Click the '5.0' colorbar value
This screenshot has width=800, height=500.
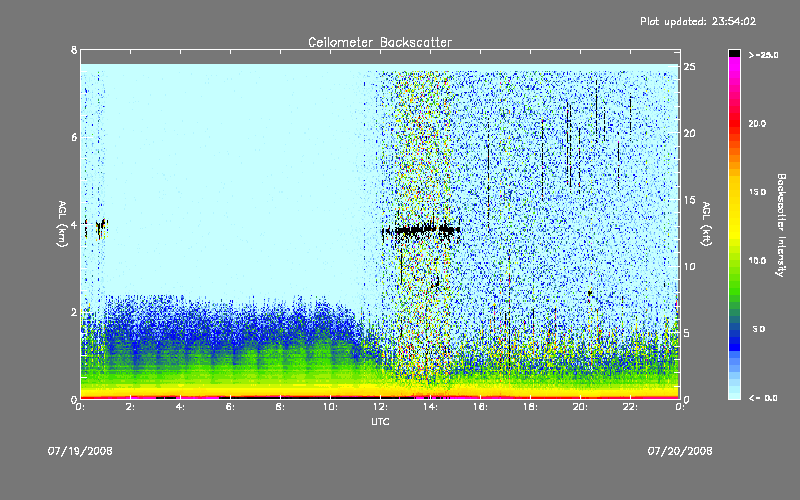759,329
